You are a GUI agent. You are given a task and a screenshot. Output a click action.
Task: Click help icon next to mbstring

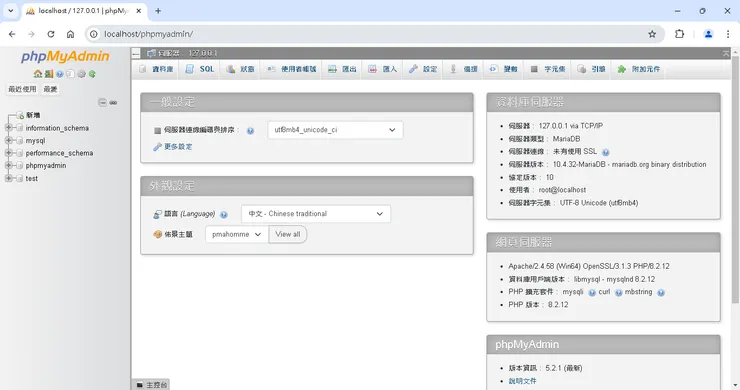(x=661, y=293)
